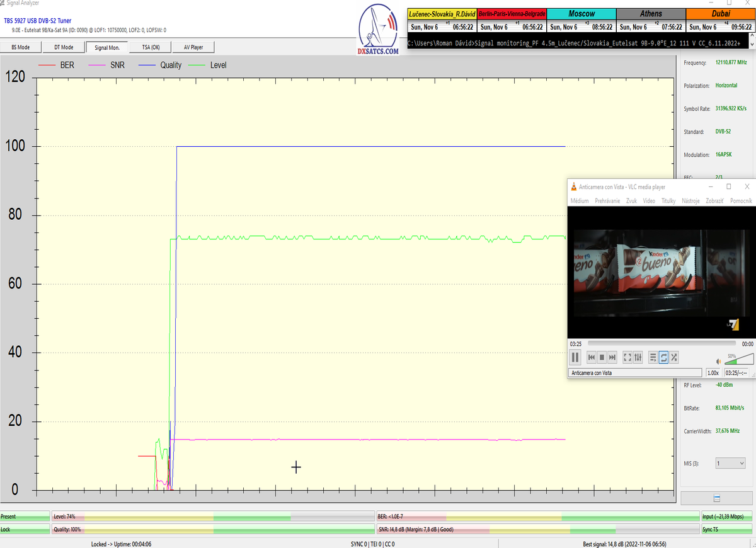Open VLC extended settings equalizer icon
This screenshot has width=756, height=548.
[638, 358]
